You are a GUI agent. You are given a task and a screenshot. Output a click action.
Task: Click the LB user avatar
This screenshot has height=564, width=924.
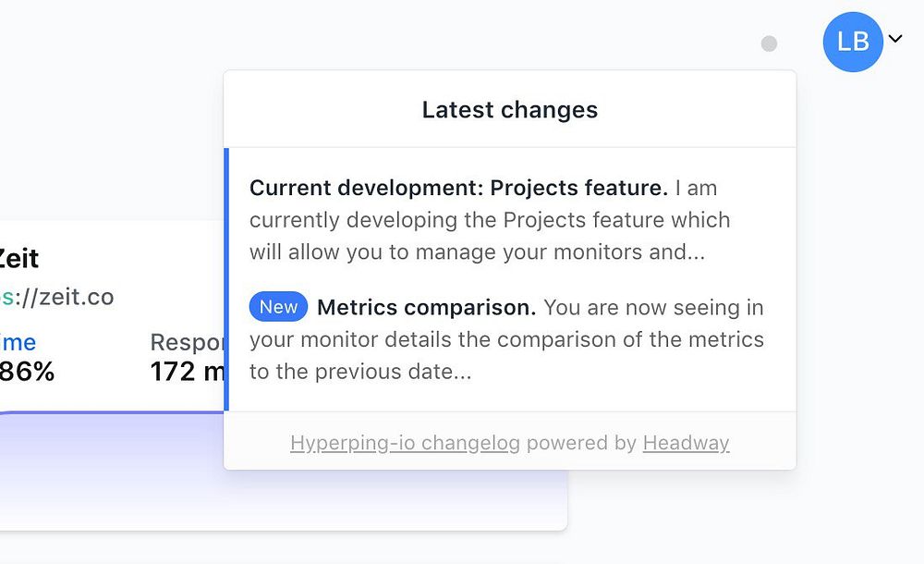[853, 42]
